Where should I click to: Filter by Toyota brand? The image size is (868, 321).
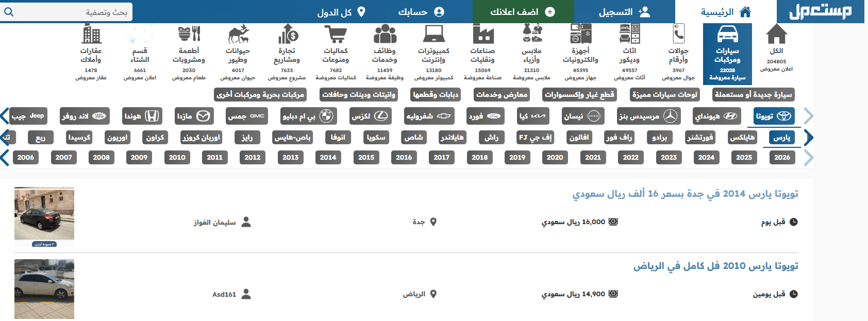[x=774, y=116]
